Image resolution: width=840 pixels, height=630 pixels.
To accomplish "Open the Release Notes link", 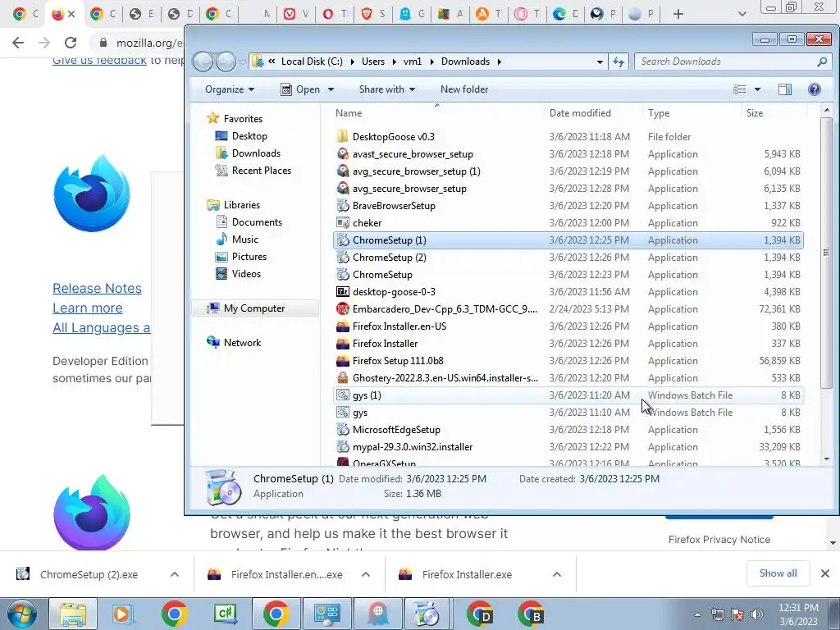I will click(97, 288).
